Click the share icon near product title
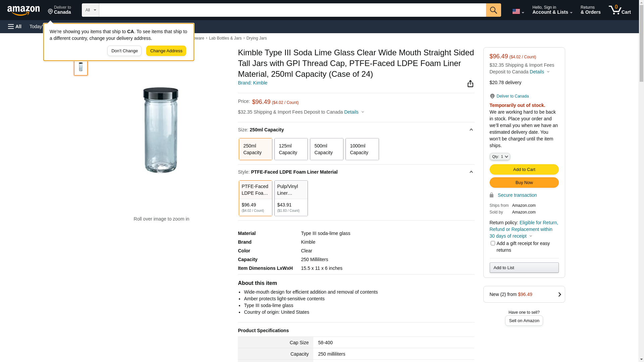Screen dimensions: 644x362 point(470,84)
